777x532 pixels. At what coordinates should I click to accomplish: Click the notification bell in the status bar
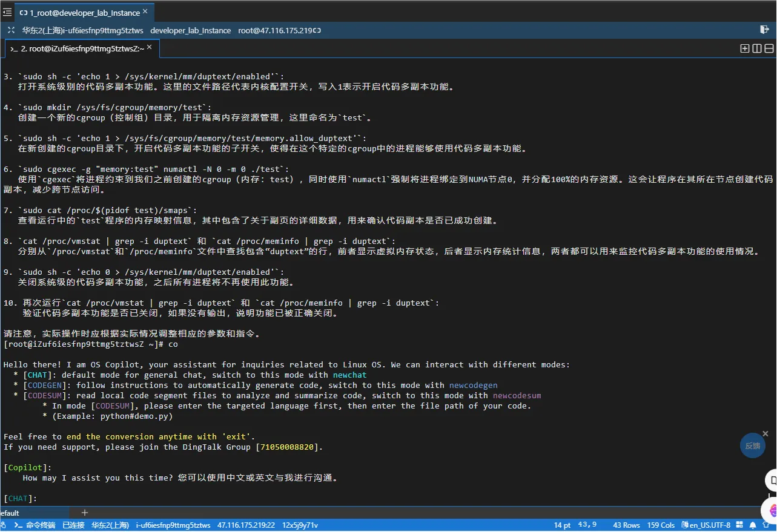[x=753, y=525]
